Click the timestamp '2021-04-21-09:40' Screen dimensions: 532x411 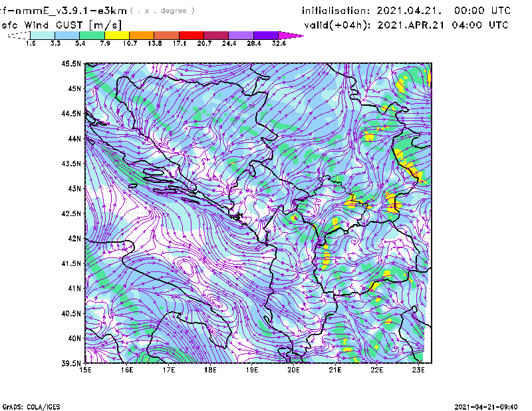pos(486,407)
